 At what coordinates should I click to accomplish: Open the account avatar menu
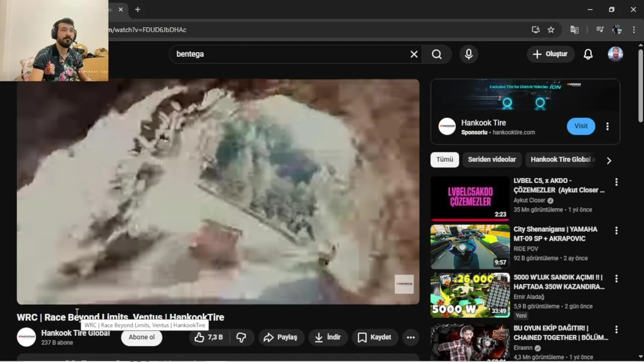[615, 54]
